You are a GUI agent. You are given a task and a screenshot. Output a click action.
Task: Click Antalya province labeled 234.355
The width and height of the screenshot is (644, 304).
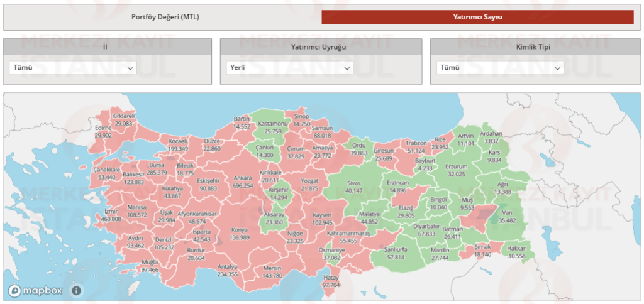click(228, 270)
